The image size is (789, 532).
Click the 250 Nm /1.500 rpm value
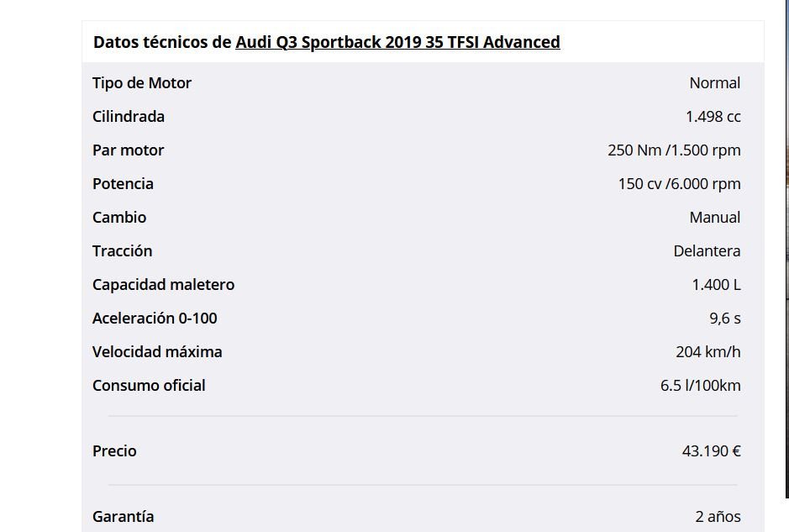[674, 150]
